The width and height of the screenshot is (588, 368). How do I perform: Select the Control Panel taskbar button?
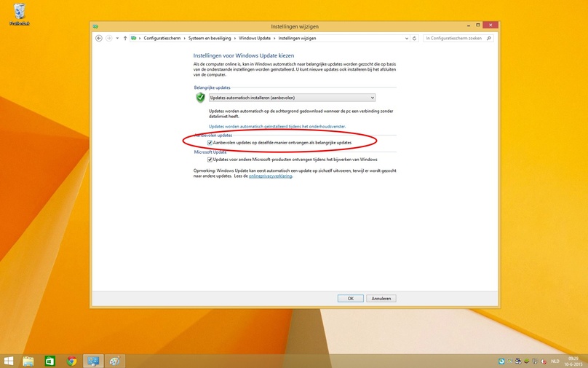click(x=93, y=361)
